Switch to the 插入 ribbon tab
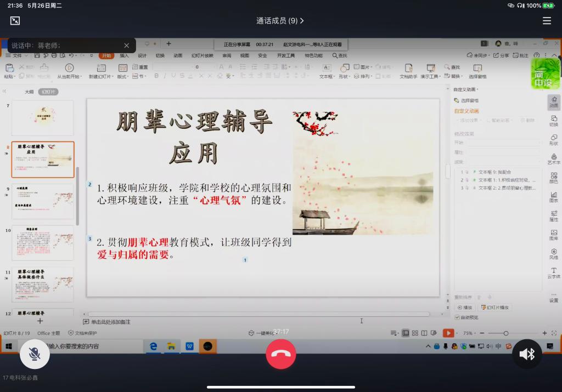The image size is (562, 392). [x=125, y=55]
